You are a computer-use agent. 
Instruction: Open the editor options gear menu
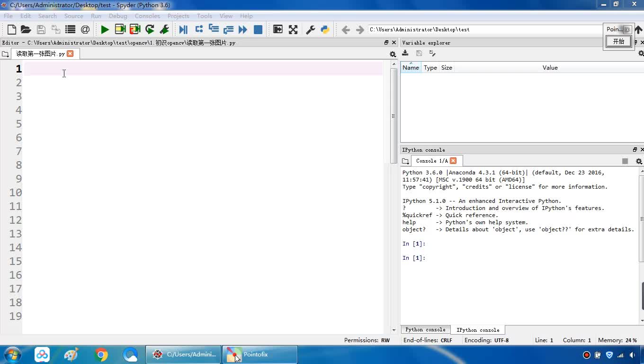coord(393,54)
